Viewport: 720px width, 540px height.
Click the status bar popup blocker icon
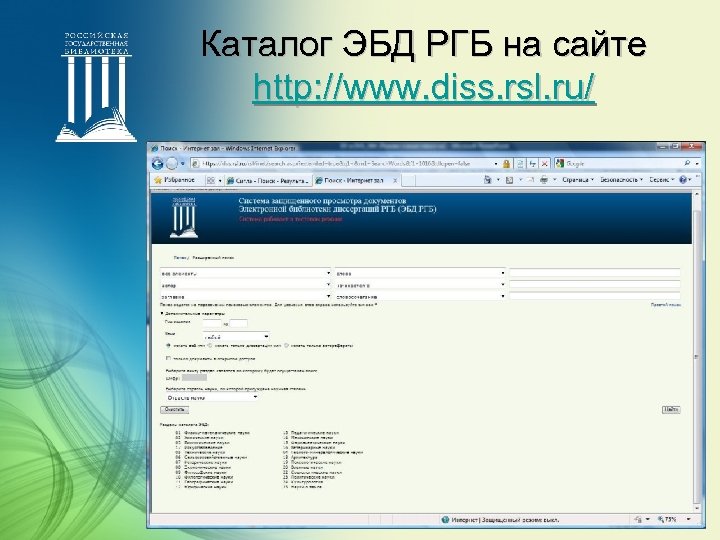638,519
